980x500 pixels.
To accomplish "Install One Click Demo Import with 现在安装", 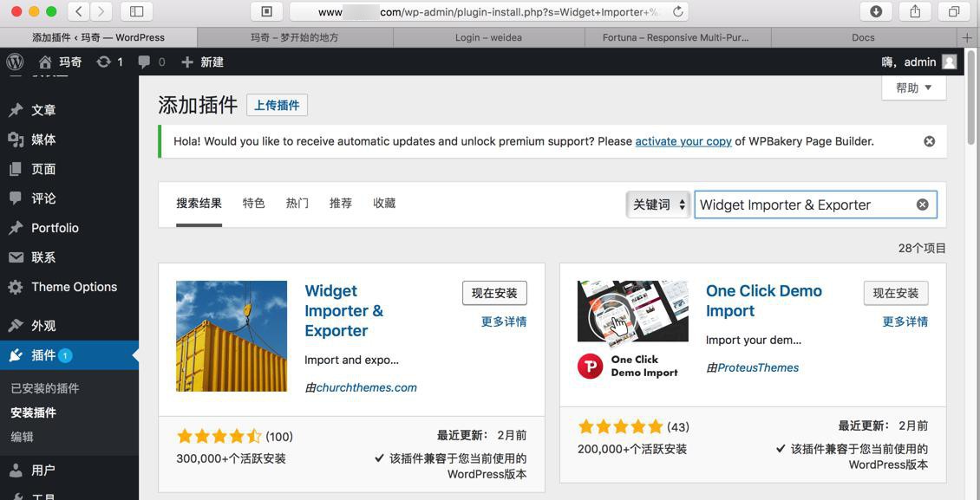I will pyautogui.click(x=896, y=294).
